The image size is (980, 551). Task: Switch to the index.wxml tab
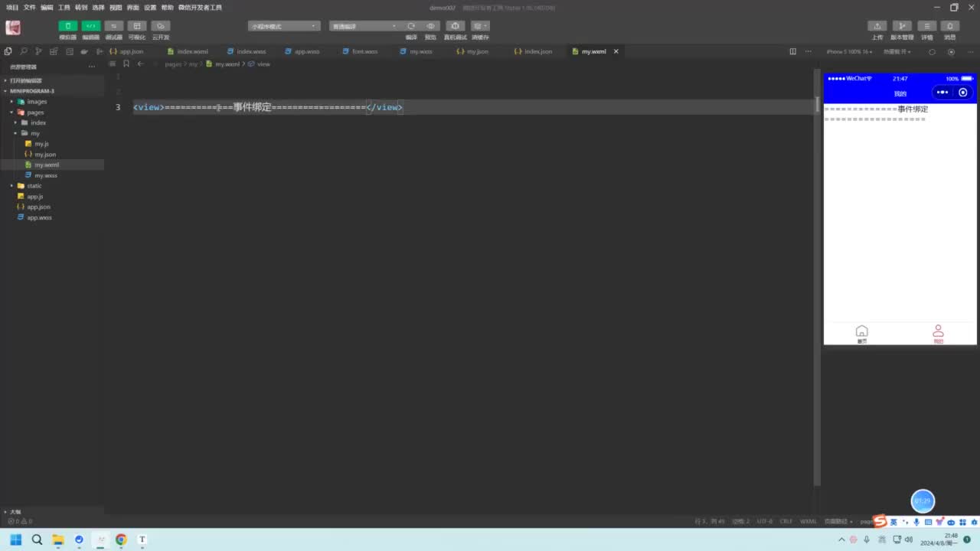coord(192,51)
